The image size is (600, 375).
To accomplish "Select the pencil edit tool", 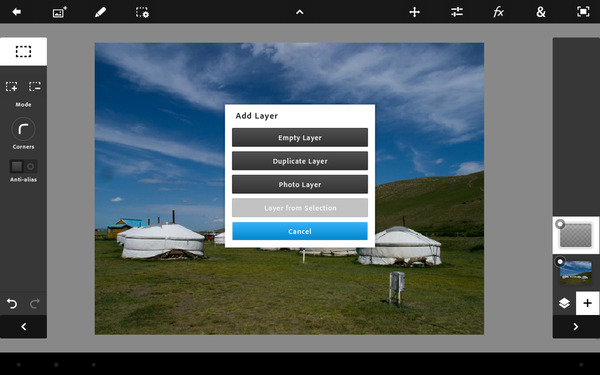I will pos(100,12).
